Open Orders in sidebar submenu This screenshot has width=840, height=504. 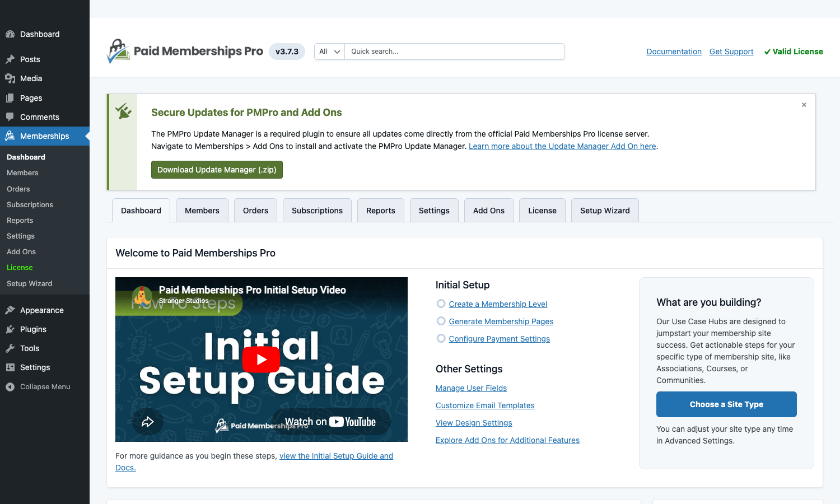pyautogui.click(x=18, y=189)
